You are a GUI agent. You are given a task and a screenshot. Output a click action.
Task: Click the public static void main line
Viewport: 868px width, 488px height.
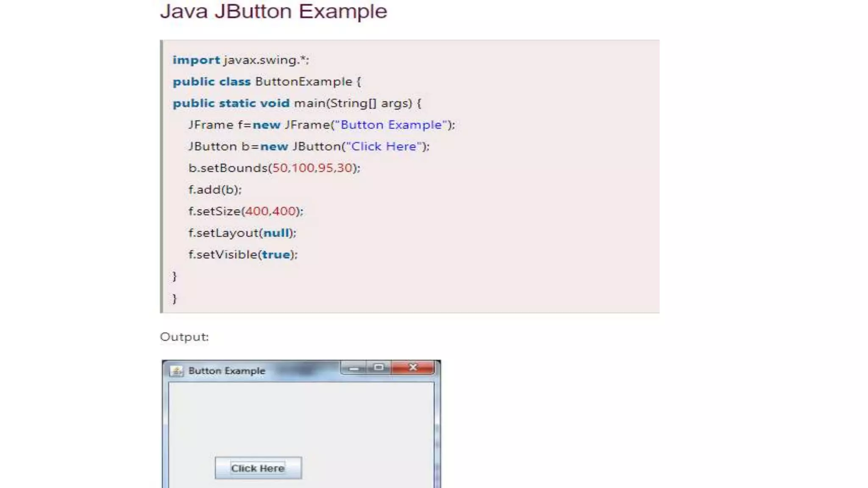(x=297, y=103)
